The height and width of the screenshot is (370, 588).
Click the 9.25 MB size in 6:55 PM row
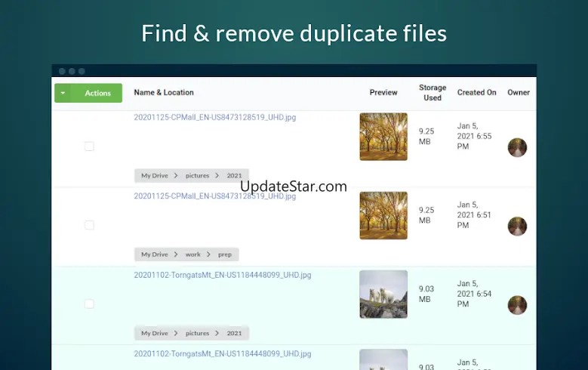(x=426, y=137)
